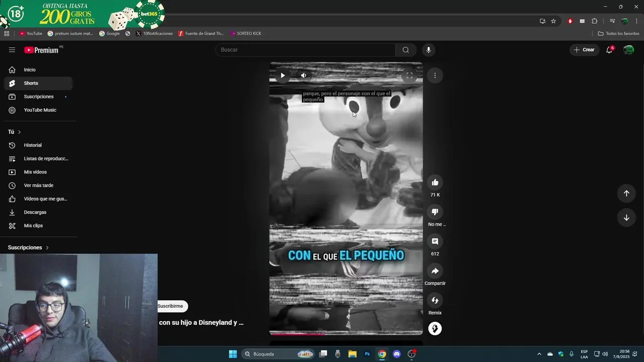Open the Fuente de Grand Th... bookmark
This screenshot has width=644, height=362.
(x=201, y=34)
